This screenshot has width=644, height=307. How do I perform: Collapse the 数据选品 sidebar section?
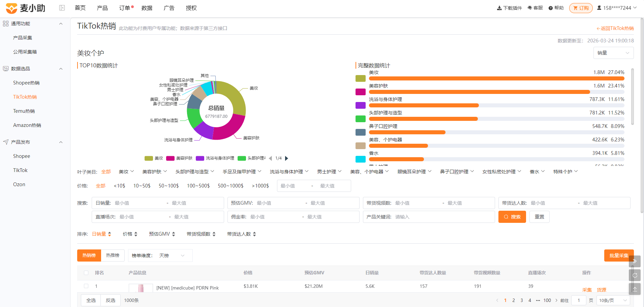click(61, 69)
